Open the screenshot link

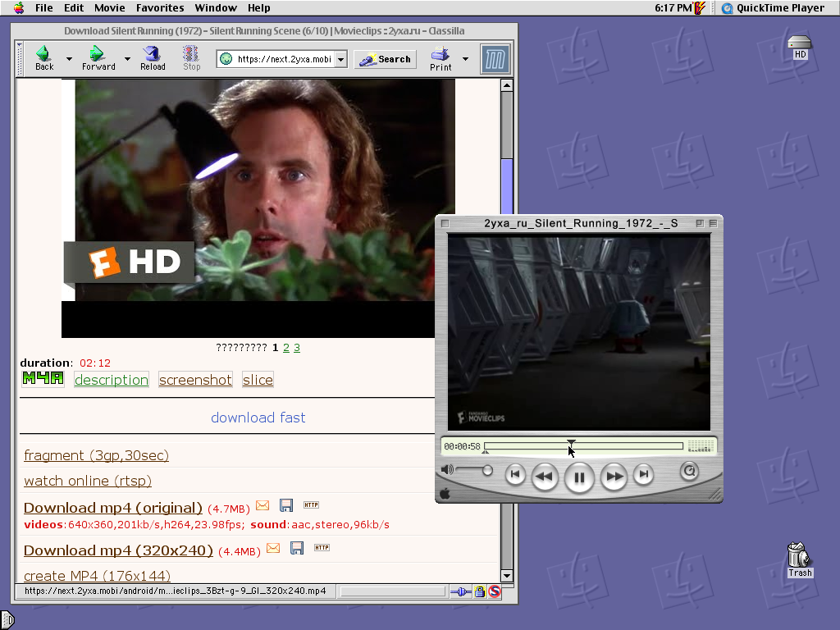[x=195, y=379]
